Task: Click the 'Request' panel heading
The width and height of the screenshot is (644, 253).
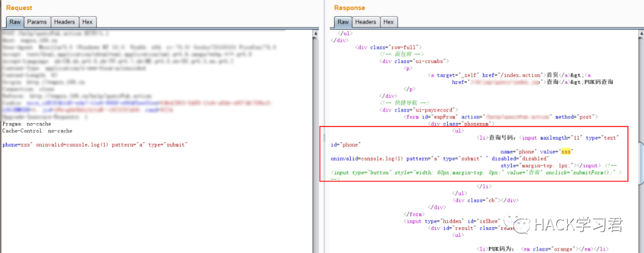Action: tap(19, 8)
